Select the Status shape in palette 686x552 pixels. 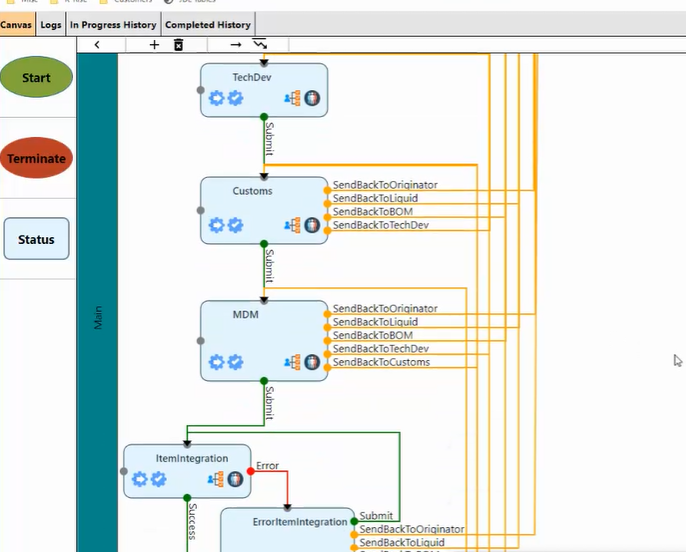point(36,239)
